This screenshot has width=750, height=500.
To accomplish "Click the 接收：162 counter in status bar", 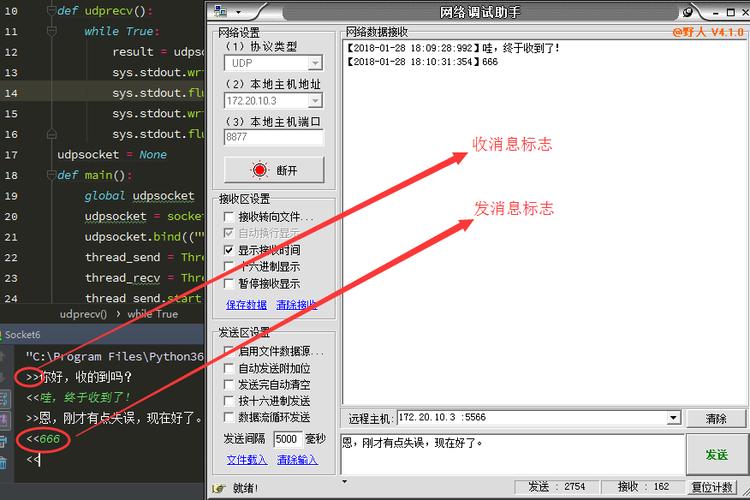I will coord(643,487).
